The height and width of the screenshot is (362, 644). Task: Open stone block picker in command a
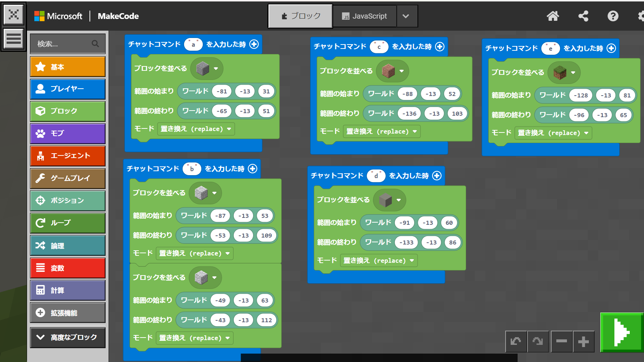pyautogui.click(x=207, y=68)
